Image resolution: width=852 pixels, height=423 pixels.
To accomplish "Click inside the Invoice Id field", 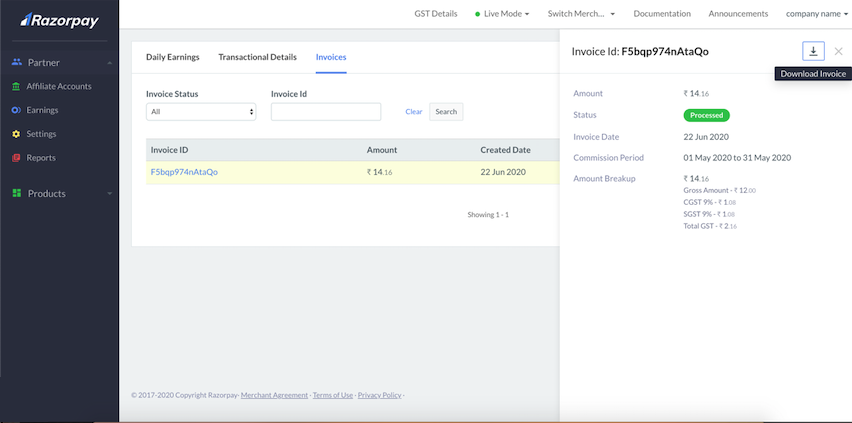I will pyautogui.click(x=325, y=112).
